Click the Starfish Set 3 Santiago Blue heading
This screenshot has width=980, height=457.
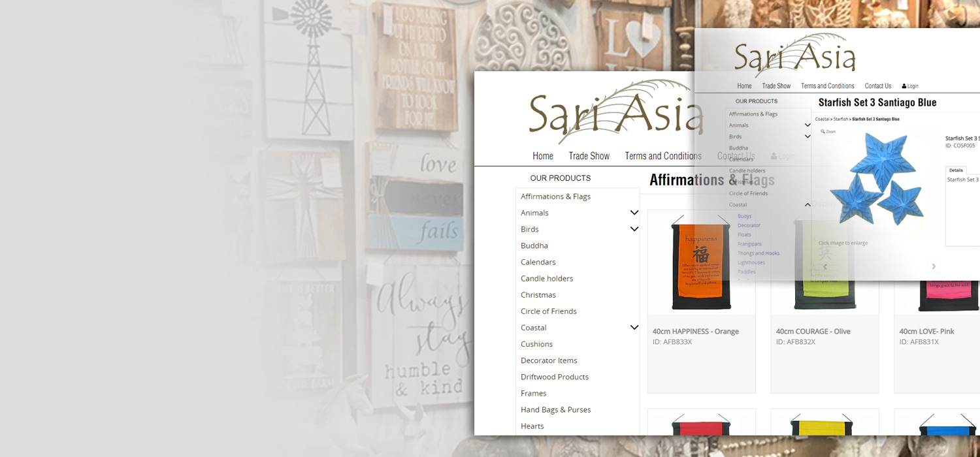click(x=877, y=102)
